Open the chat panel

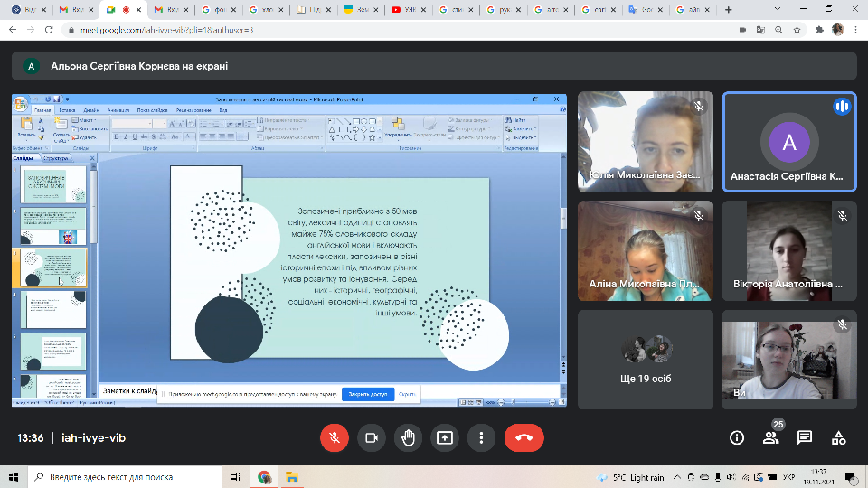click(805, 437)
